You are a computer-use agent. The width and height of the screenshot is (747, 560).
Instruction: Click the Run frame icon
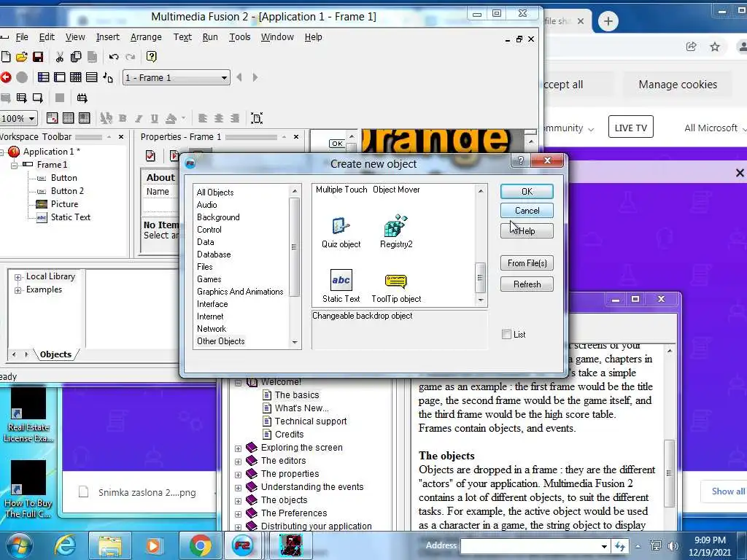(x=38, y=98)
